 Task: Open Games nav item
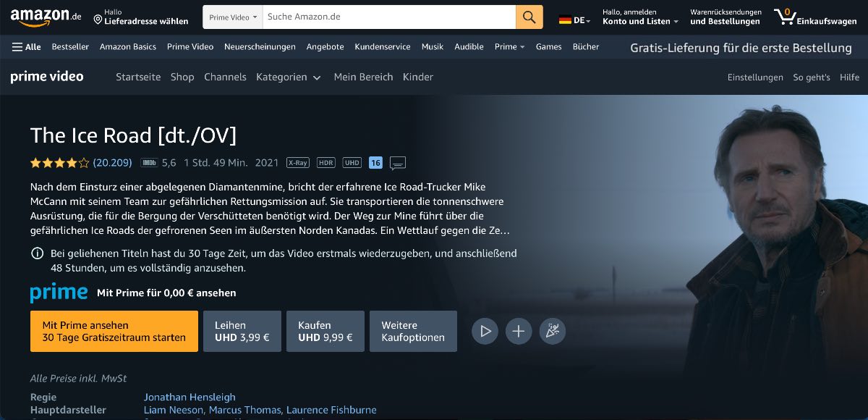(x=548, y=46)
